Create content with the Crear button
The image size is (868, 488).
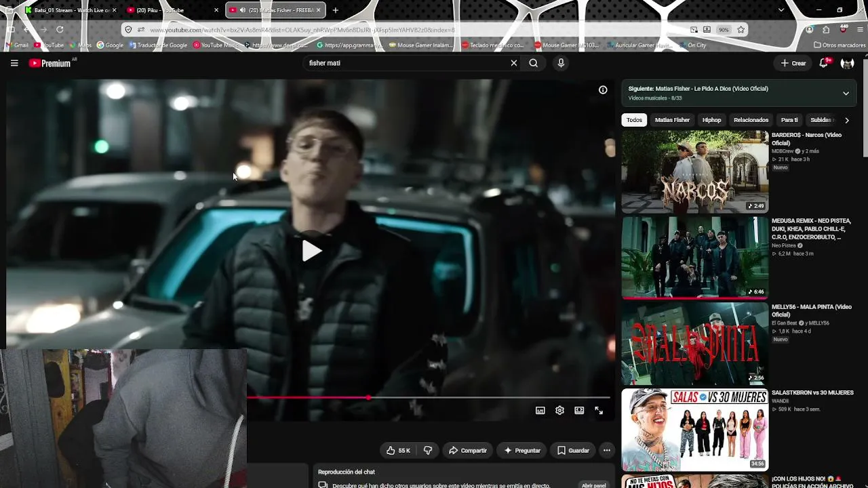793,63
